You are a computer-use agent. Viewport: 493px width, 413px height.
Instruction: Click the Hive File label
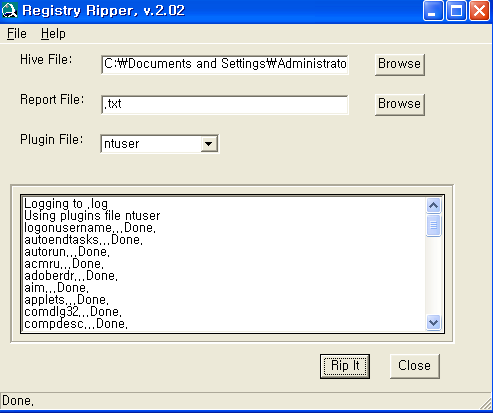pyautogui.click(x=46, y=60)
